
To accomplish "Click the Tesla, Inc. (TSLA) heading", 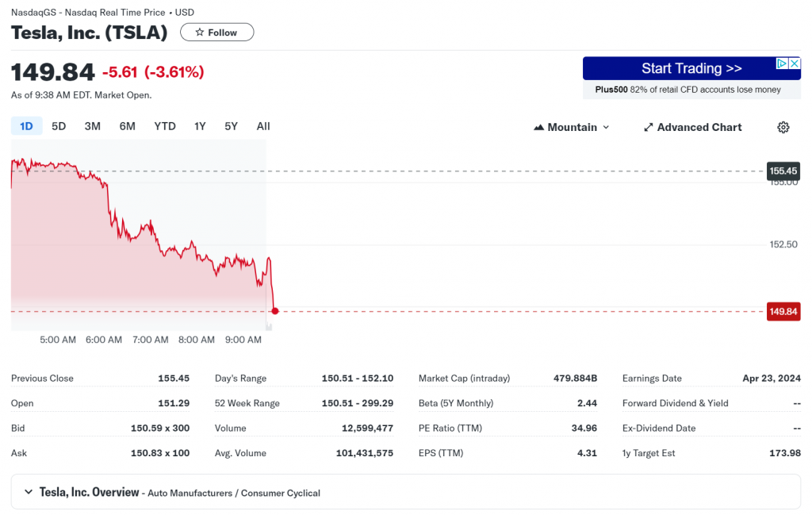I will tap(89, 32).
